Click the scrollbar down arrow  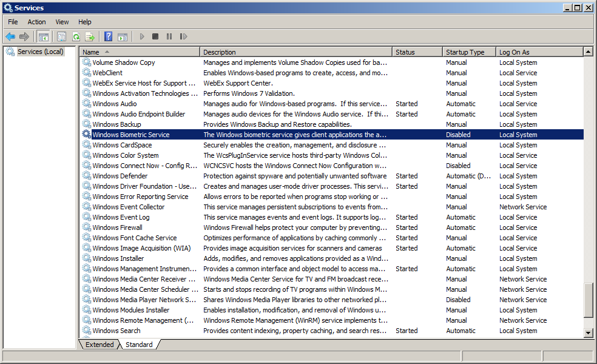click(589, 333)
